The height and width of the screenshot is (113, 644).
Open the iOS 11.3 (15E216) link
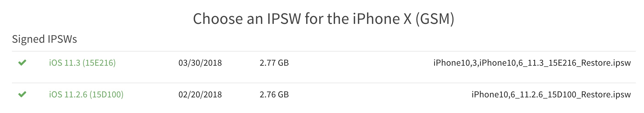click(x=82, y=62)
